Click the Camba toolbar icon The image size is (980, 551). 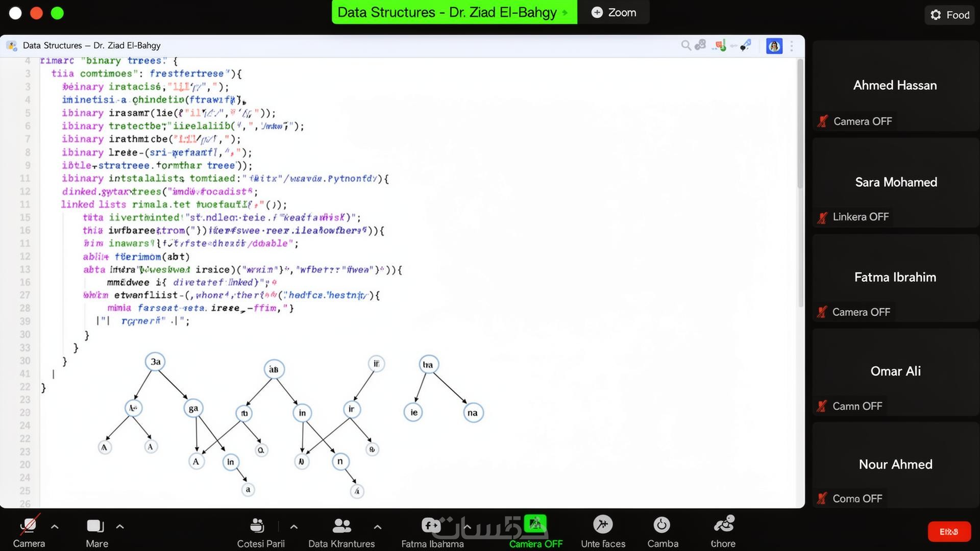661,525
